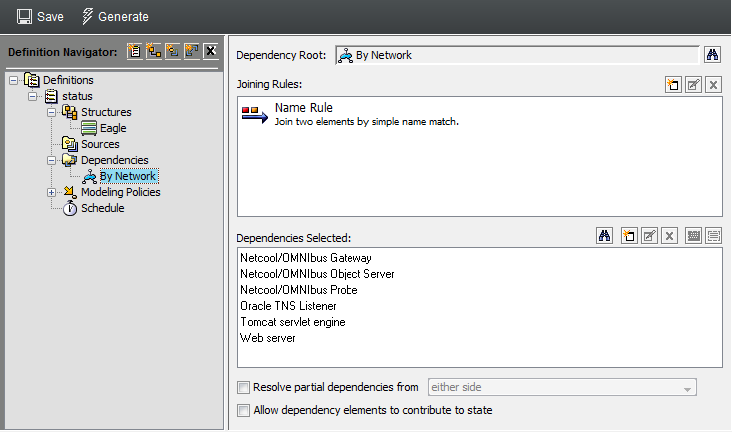Remove dependency with X icon
The image size is (732, 432).
click(x=669, y=236)
